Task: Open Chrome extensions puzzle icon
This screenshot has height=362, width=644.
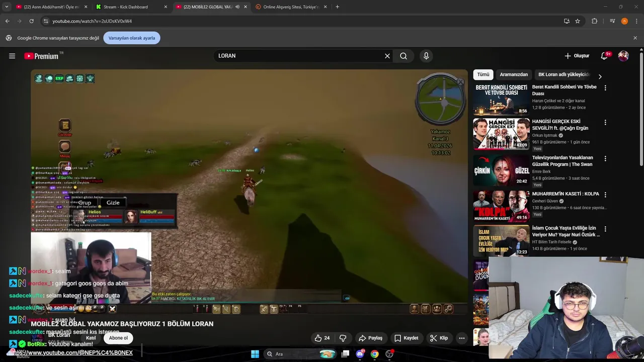Action: coord(595,21)
